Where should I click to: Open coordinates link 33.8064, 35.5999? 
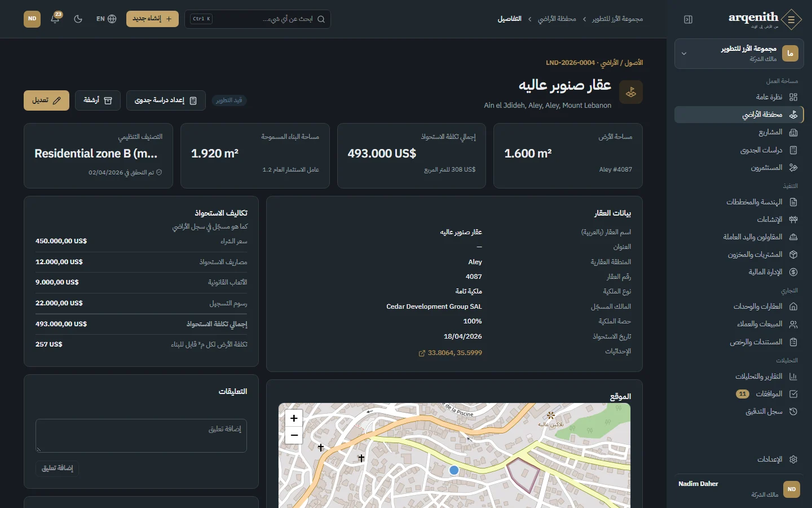[450, 353]
